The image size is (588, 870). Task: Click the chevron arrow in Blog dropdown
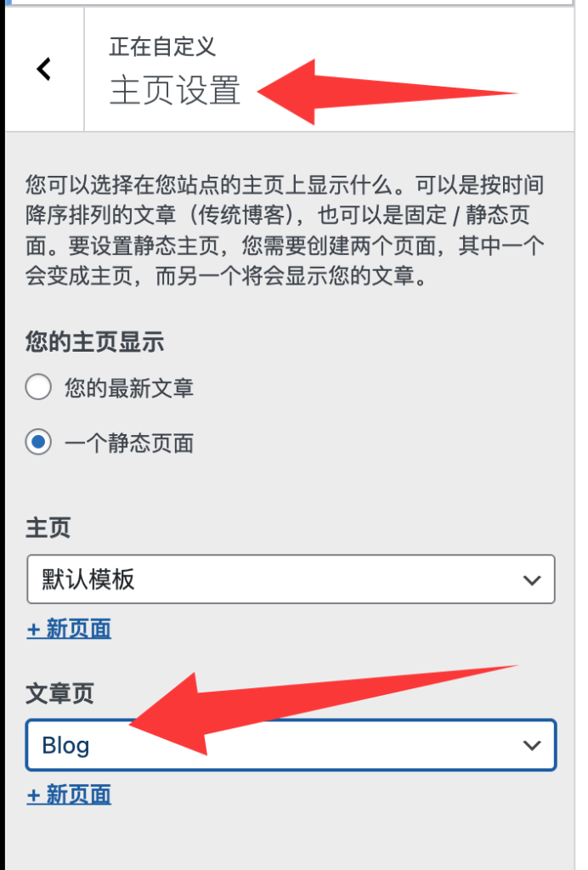(x=531, y=746)
